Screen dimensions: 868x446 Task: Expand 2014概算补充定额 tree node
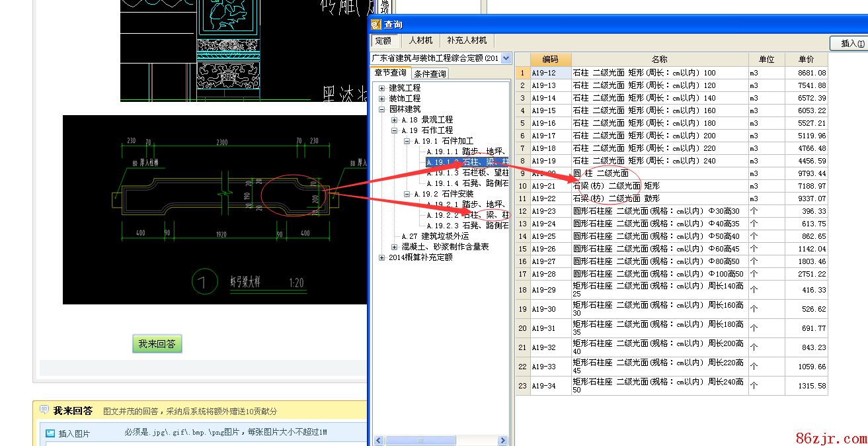pos(382,257)
